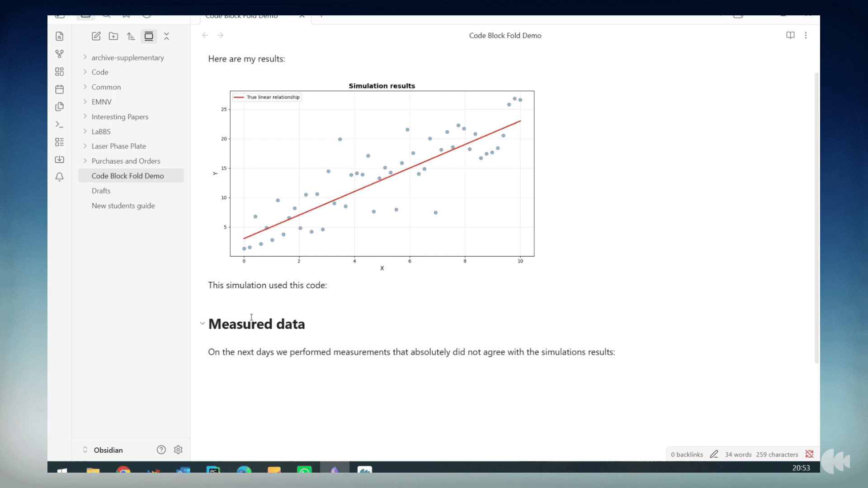Navigate forward with the right arrow
The image size is (868, 488).
[220, 35]
